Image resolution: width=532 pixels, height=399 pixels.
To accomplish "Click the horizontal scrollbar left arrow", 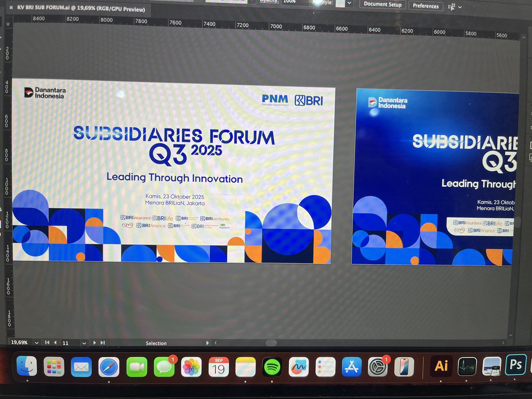I will coord(215,343).
